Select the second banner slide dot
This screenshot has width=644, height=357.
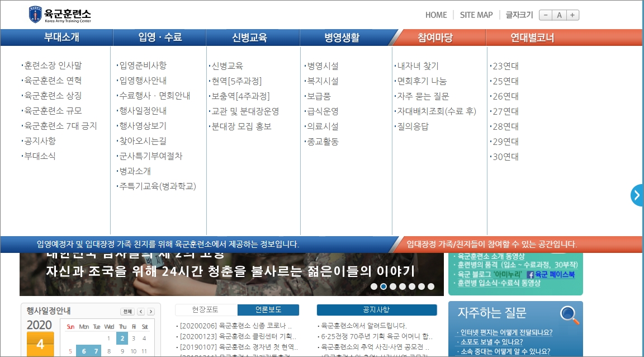pos(383,286)
